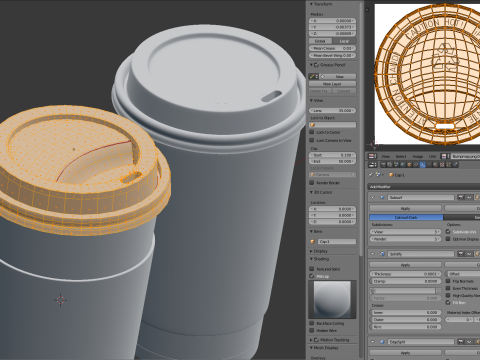Click the Solidify modifier type icon

(382, 254)
